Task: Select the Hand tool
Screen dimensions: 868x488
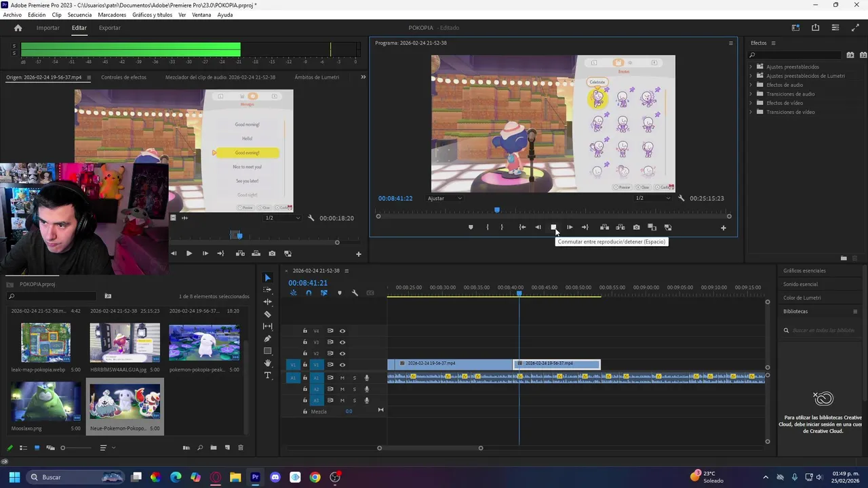Action: [267, 363]
